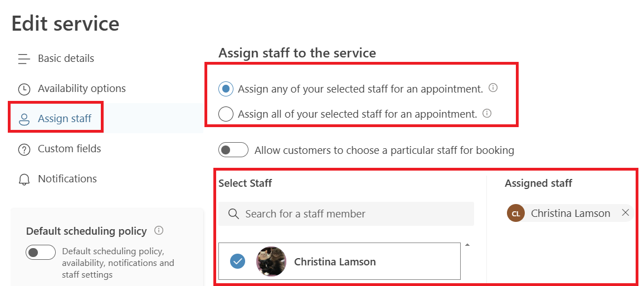Click the magnifier search icon in staff search
This screenshot has width=644, height=286.
coord(235,214)
